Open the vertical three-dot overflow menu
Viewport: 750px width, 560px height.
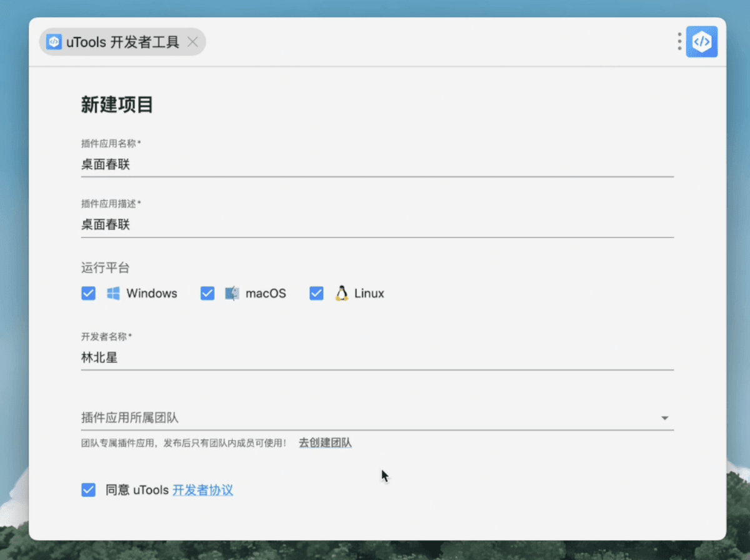click(x=678, y=41)
